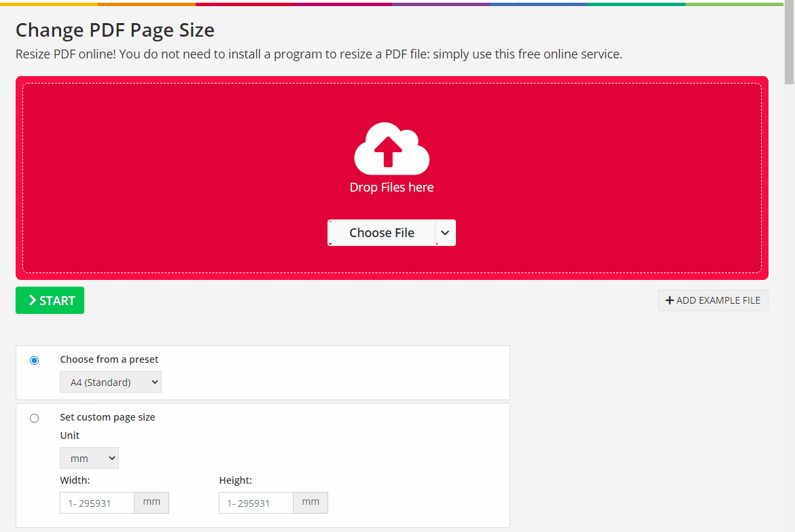Select the Choose from a preset radio button
This screenshot has height=532, width=795.
point(34,360)
